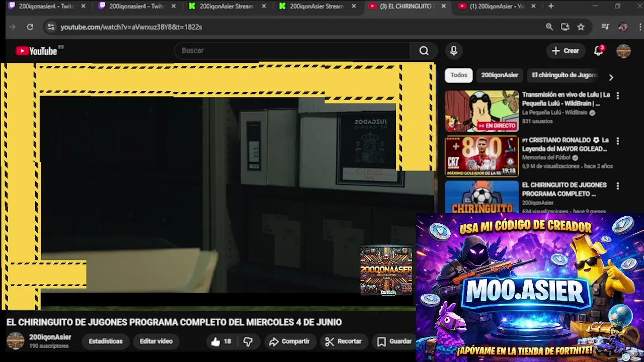Open the notifications bell
This screenshot has height=362, width=644.
tap(599, 50)
